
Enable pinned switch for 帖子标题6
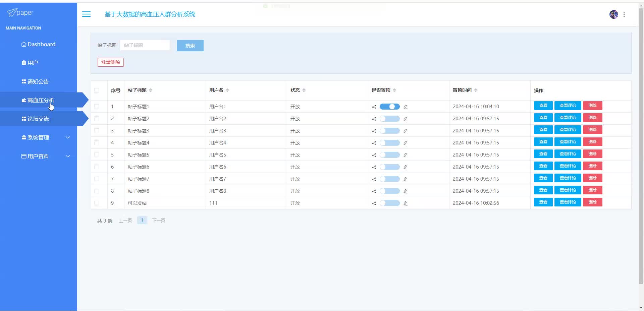click(x=389, y=167)
